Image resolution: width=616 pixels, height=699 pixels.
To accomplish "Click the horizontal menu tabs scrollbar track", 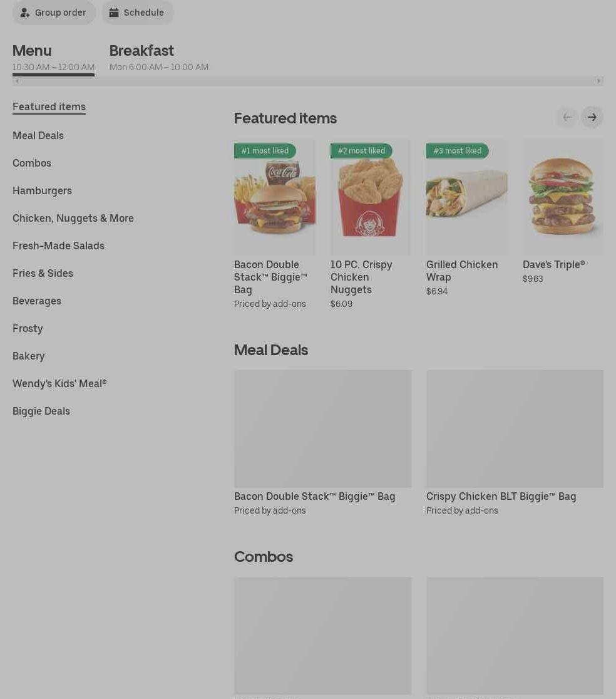I will pos(308,81).
